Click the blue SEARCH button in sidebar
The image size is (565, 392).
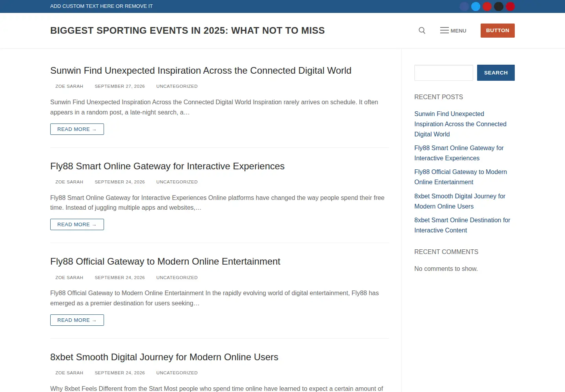tap(496, 73)
